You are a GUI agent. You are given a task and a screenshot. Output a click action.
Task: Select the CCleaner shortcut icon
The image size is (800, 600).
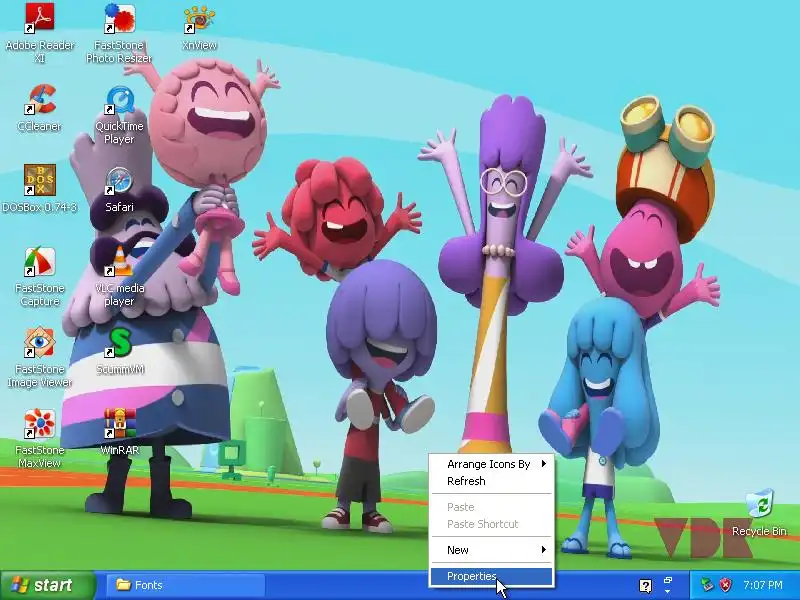click(x=40, y=99)
